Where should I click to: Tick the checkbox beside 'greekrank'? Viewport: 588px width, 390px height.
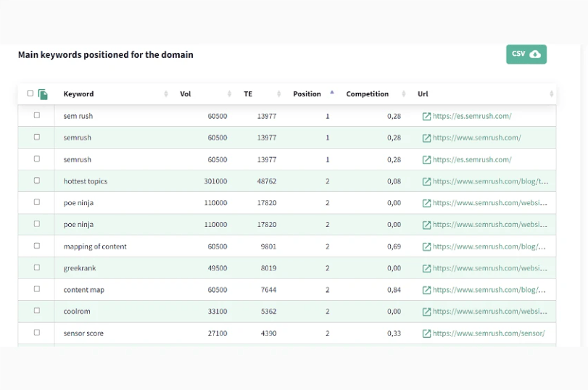point(37,267)
